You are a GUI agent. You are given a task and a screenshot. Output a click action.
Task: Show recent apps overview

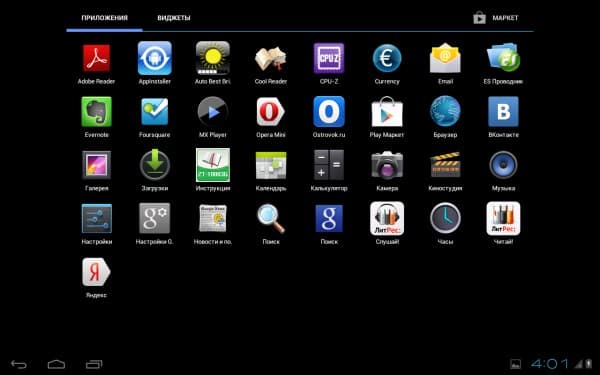(x=94, y=364)
